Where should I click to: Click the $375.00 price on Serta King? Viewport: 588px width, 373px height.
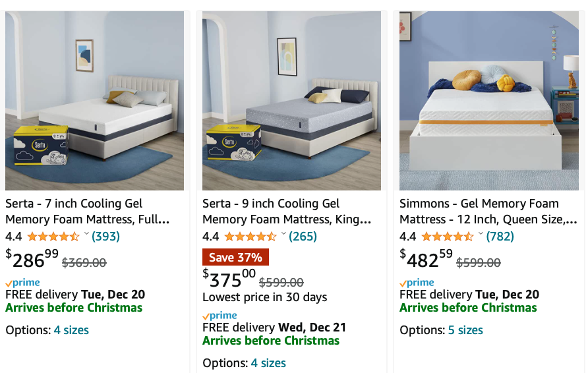point(229,279)
